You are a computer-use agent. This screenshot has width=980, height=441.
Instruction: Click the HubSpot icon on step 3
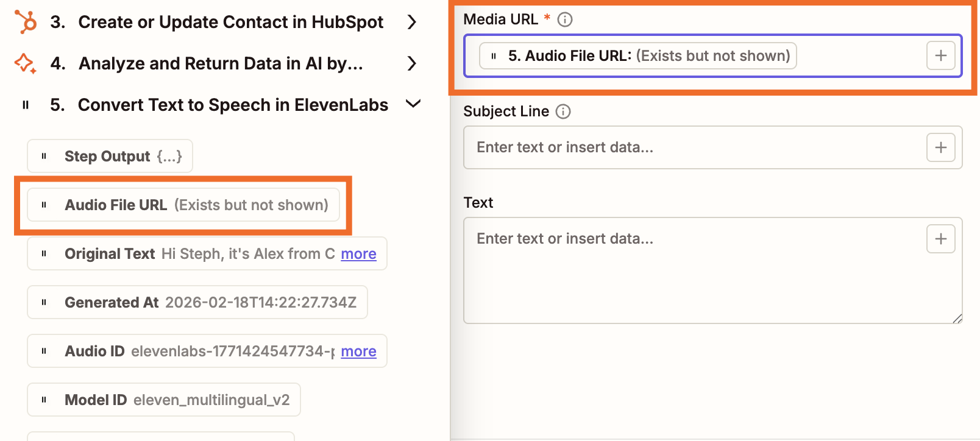(x=26, y=22)
